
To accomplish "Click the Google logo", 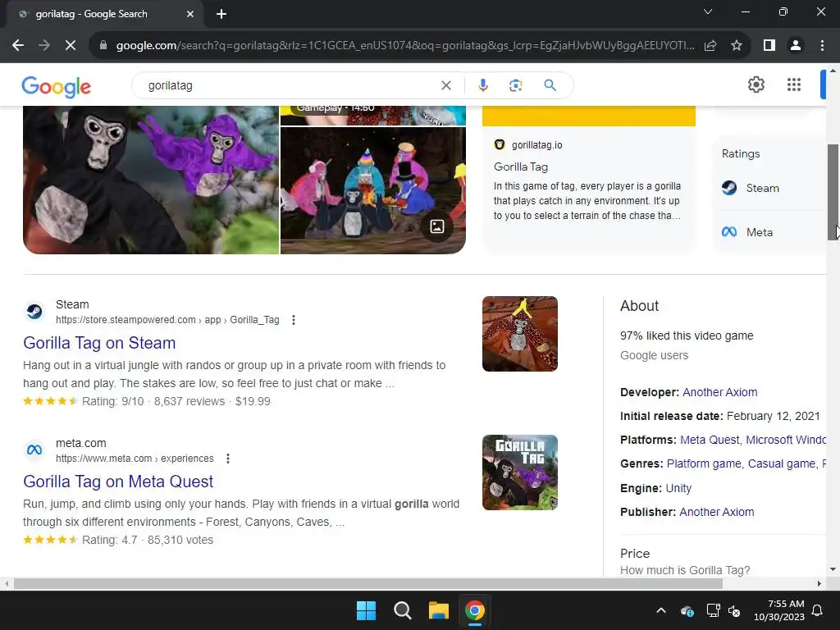I will [x=57, y=86].
